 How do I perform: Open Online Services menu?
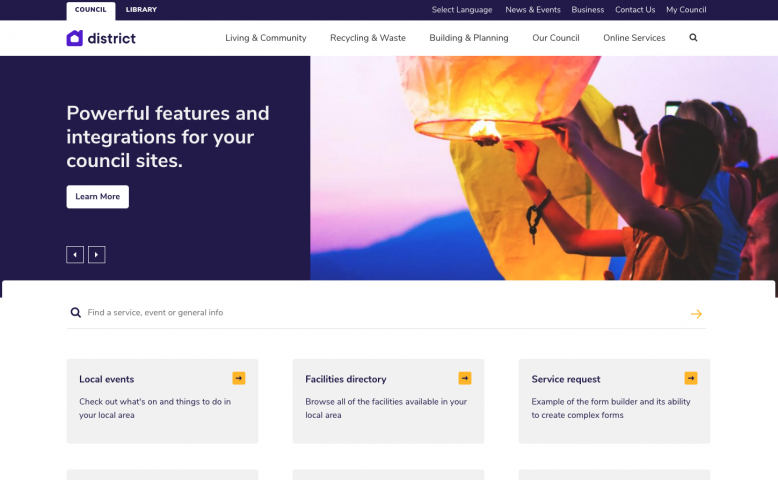pos(634,38)
